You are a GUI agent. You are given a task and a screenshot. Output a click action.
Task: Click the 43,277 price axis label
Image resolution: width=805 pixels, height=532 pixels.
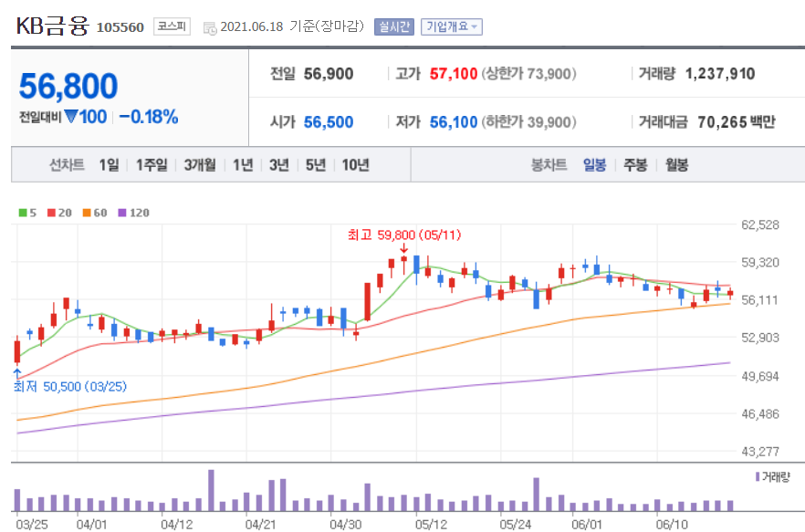click(x=760, y=452)
